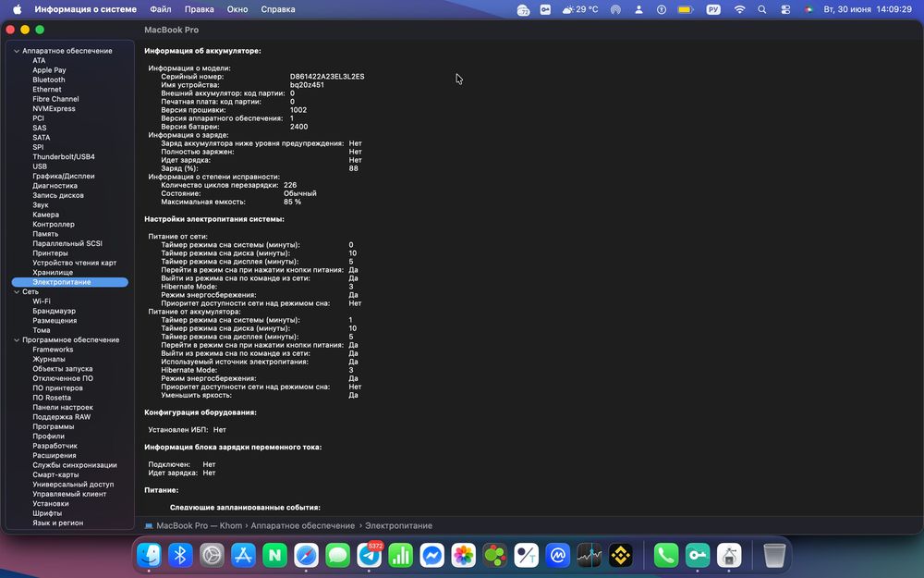Select Брандмауэр in the sidebar
The width and height of the screenshot is (924, 578).
[x=55, y=311]
